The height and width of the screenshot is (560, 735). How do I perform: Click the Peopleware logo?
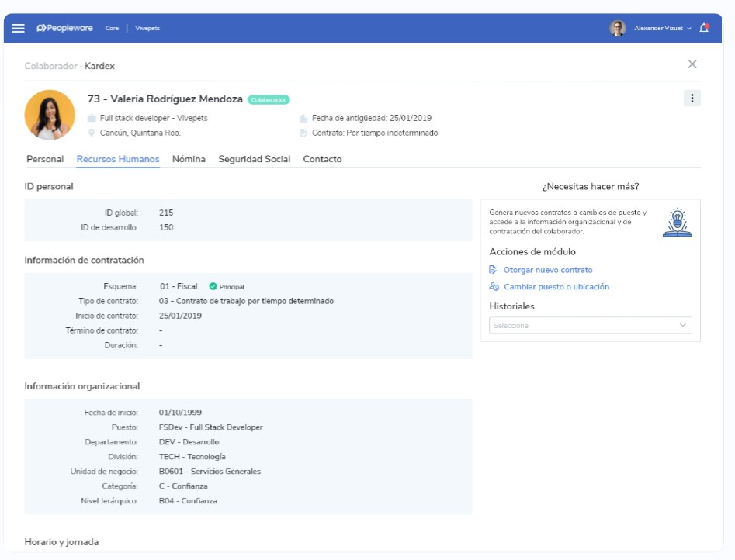(x=65, y=28)
